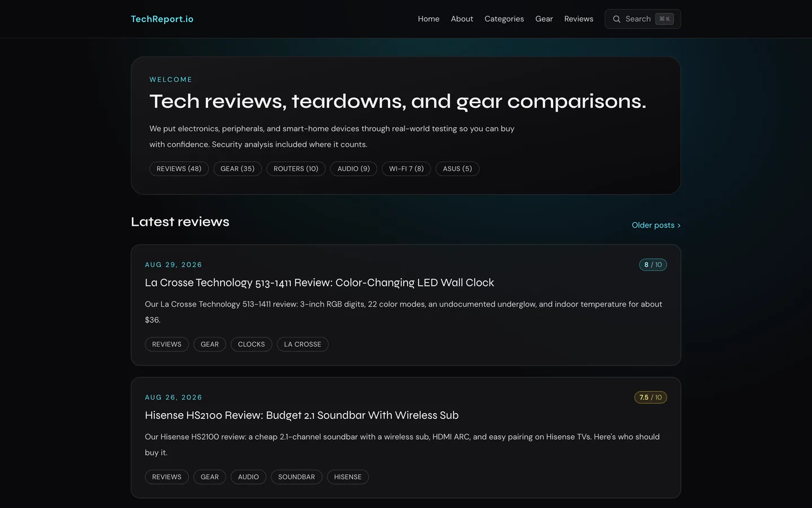The image size is (812, 508).
Task: Click the WELCOME label
Action: click(171, 80)
